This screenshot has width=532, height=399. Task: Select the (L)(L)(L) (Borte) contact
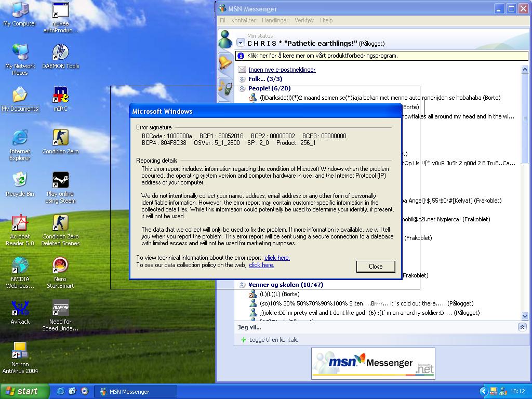pos(274,294)
